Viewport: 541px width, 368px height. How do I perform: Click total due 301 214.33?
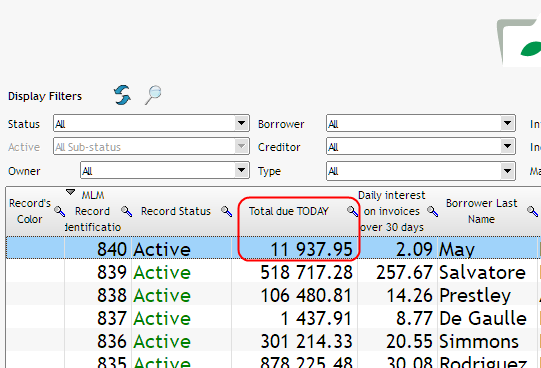[306, 341]
